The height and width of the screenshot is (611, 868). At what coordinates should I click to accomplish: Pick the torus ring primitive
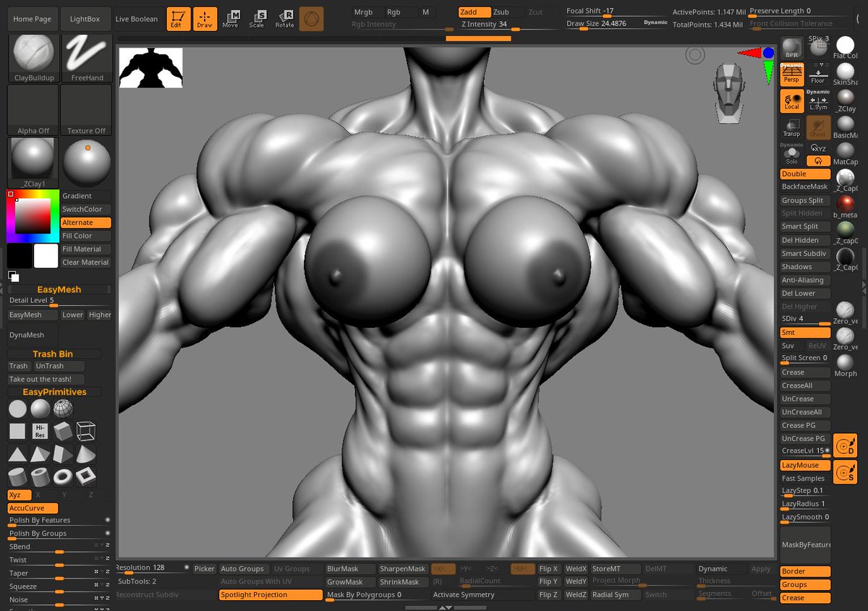(x=63, y=477)
